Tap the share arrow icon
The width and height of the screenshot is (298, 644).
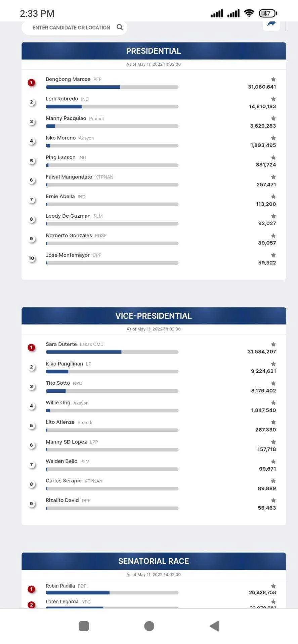[x=271, y=24]
